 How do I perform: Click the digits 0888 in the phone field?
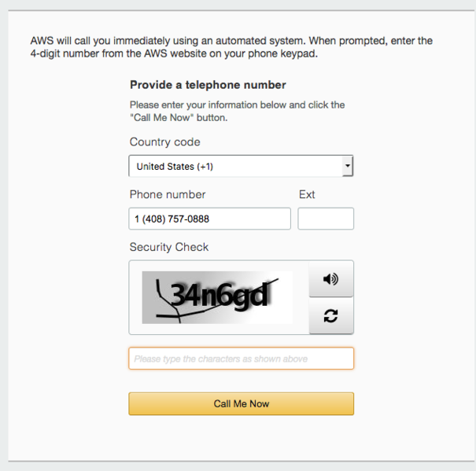pyautogui.click(x=198, y=219)
